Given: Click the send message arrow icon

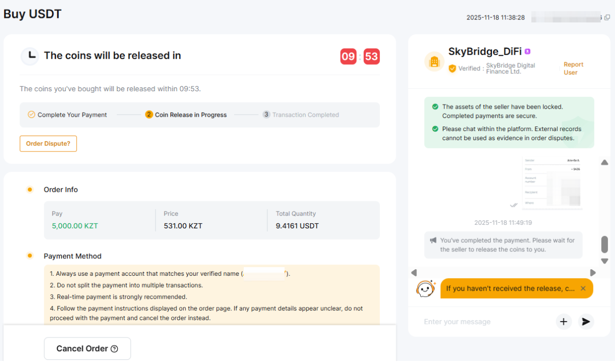Looking at the screenshot, I should coord(586,322).
